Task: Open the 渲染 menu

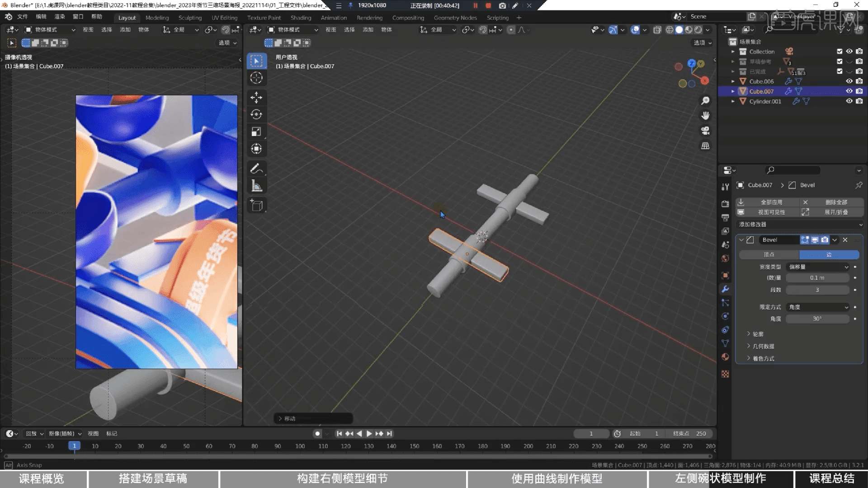Action: click(x=60, y=17)
